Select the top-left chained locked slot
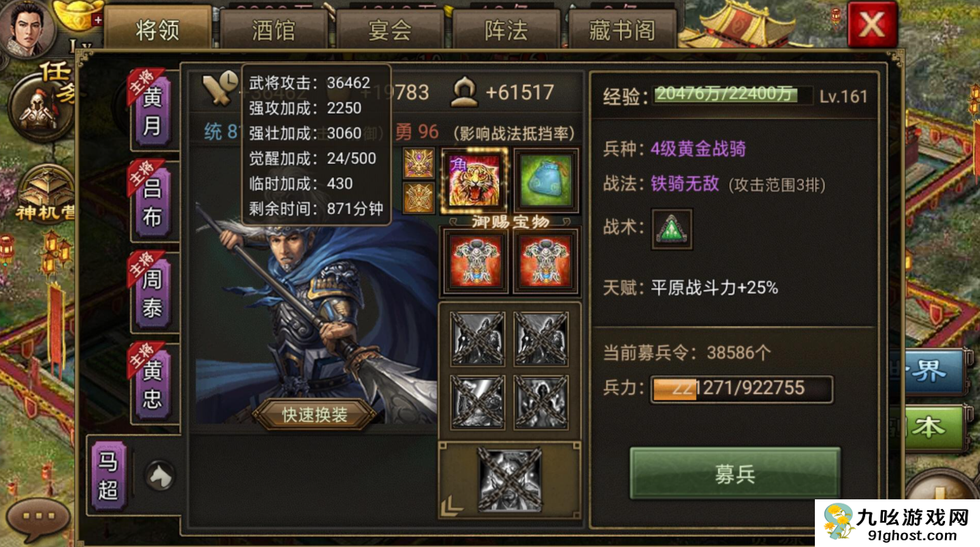Image resolution: width=980 pixels, height=547 pixels. [x=478, y=338]
